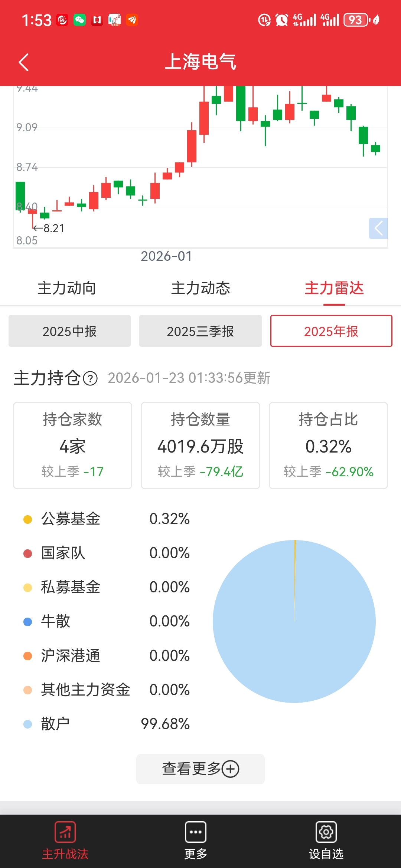Viewport: 401px width, 868px height.
Task: Tap the back arrow in header
Action: tap(24, 62)
